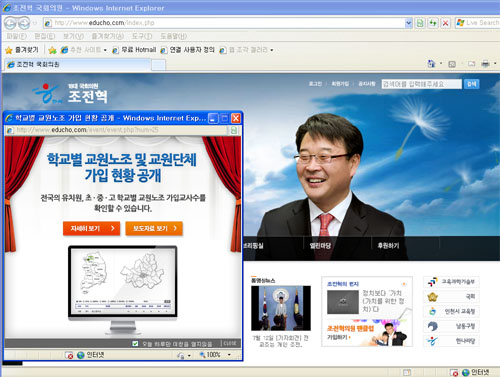Open the popup's 100% zoom level dropdown

[x=229, y=355]
